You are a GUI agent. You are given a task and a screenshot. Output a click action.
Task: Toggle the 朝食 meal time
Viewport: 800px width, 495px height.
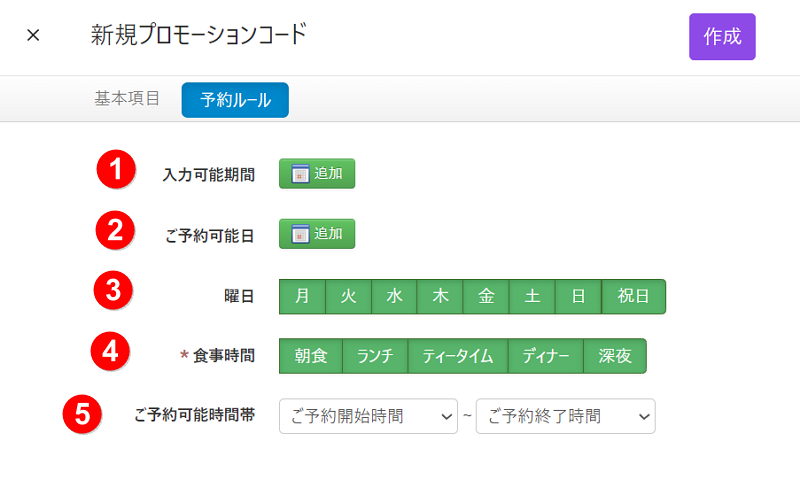tap(310, 356)
